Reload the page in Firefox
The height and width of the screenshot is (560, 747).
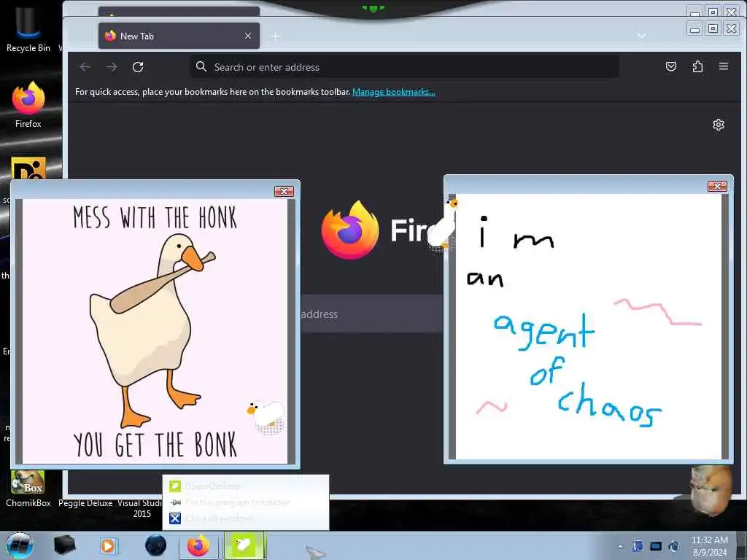tap(138, 67)
